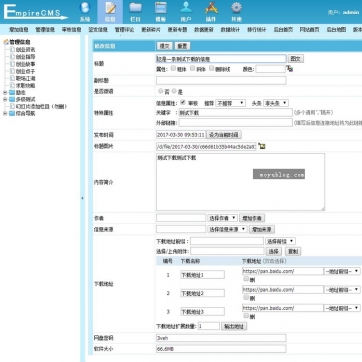Check the 删 box under 下载地址3
The image size is (362, 362).
(246, 315)
